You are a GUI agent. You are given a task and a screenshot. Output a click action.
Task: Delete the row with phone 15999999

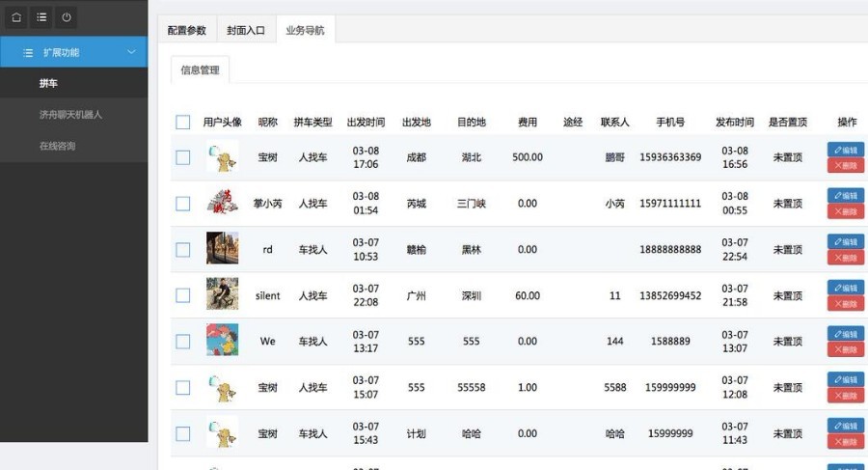point(846,441)
